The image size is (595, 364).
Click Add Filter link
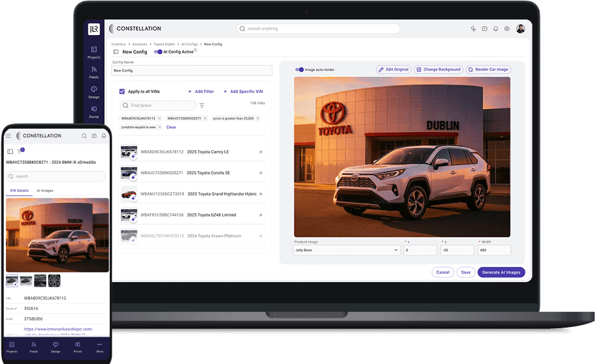(x=201, y=92)
